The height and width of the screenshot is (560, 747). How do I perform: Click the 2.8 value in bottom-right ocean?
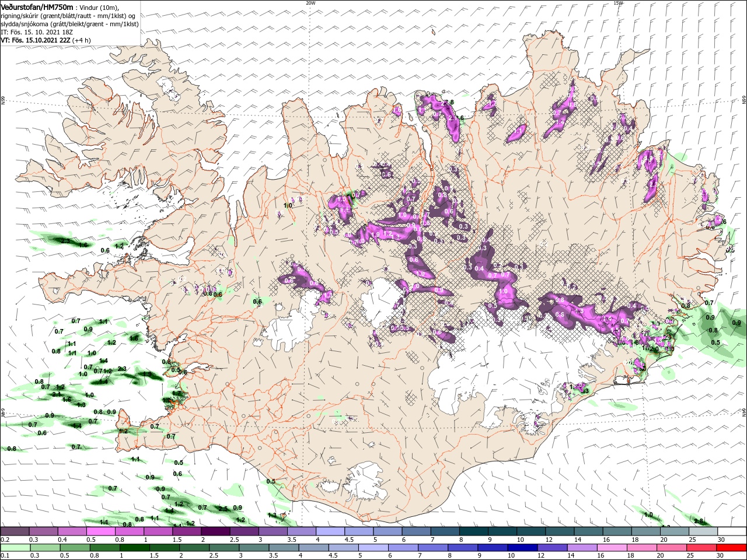(699, 520)
